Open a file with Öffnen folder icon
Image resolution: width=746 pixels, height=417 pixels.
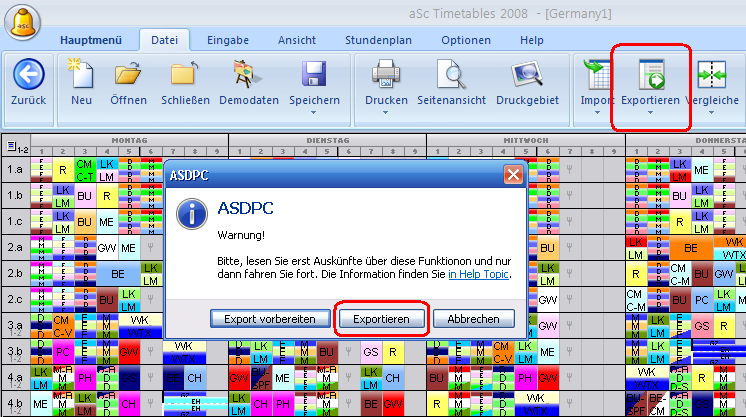pyautogui.click(x=128, y=74)
